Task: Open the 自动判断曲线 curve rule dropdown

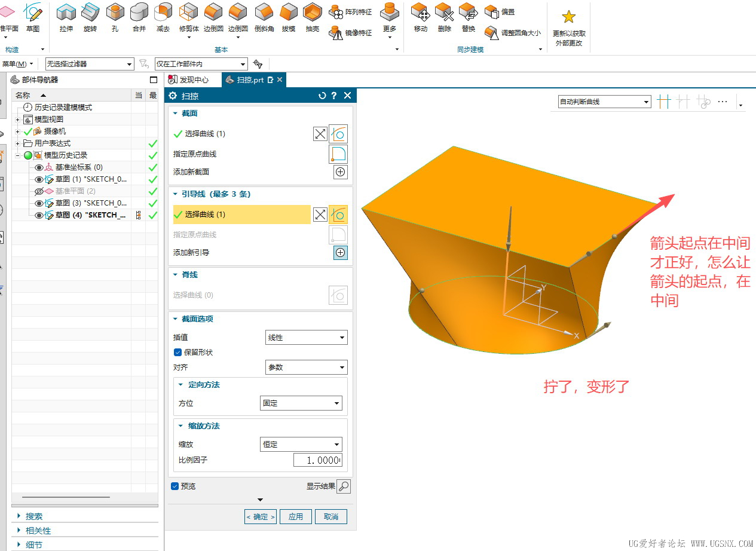Action: (604, 102)
